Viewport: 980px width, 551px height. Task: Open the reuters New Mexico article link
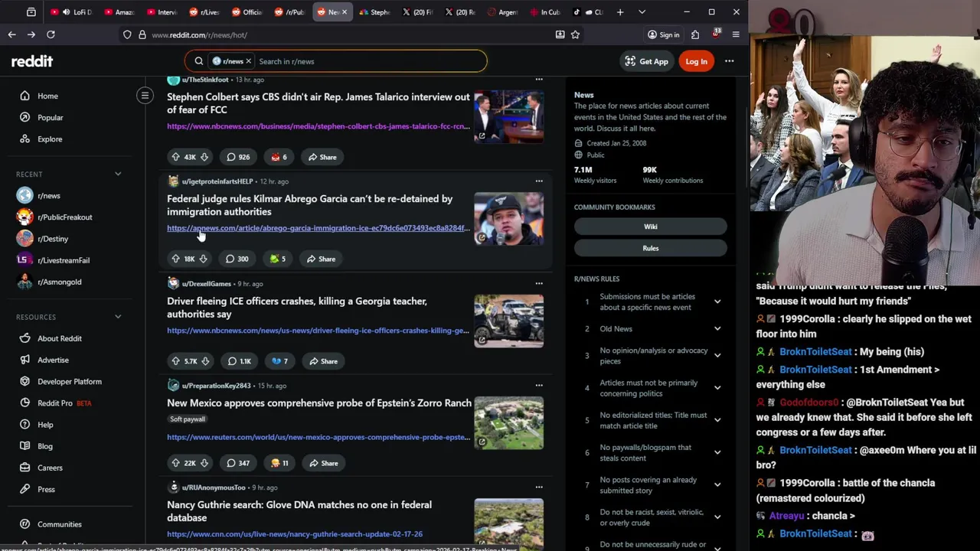pyautogui.click(x=318, y=437)
